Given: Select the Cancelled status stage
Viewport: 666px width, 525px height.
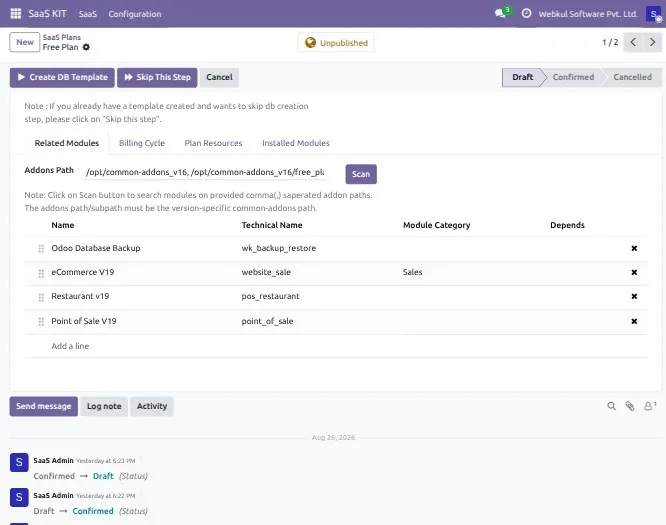Looking at the screenshot, I should (632, 77).
